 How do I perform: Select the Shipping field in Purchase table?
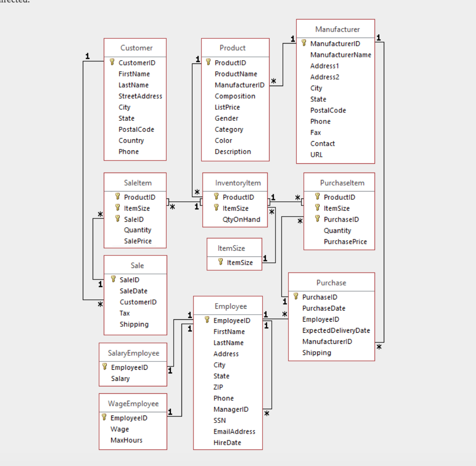tap(317, 353)
